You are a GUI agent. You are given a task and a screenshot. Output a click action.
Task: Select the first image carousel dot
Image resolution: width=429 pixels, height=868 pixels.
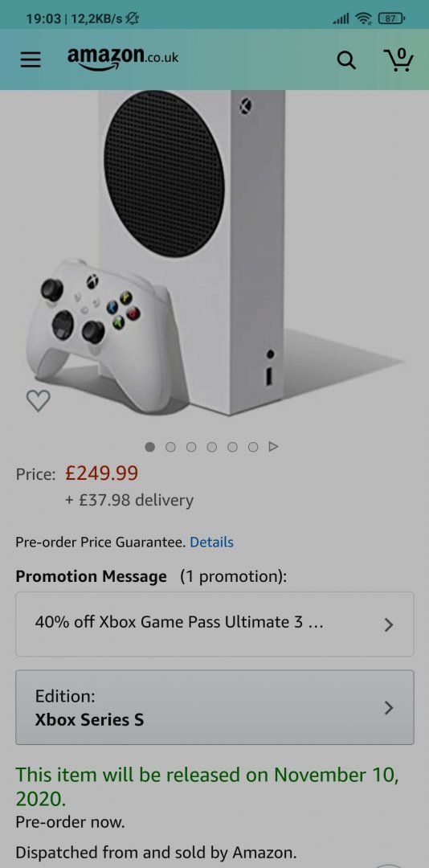coord(150,447)
